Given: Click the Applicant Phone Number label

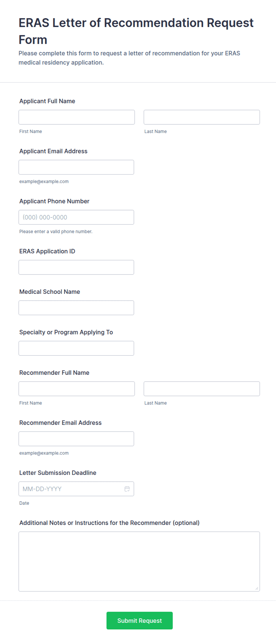Looking at the screenshot, I should [x=54, y=201].
